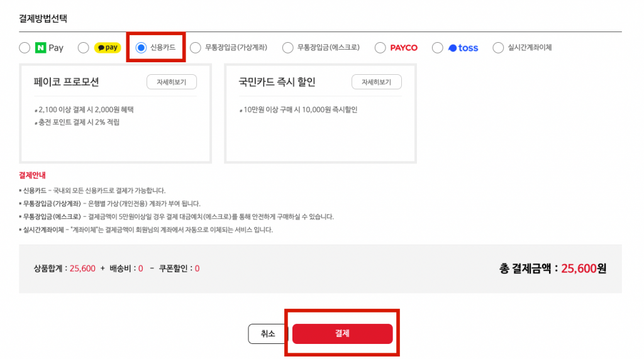Click the 총 결제금액 25,600원 total
Image resolution: width=644 pixels, height=359 pixels.
point(553,268)
